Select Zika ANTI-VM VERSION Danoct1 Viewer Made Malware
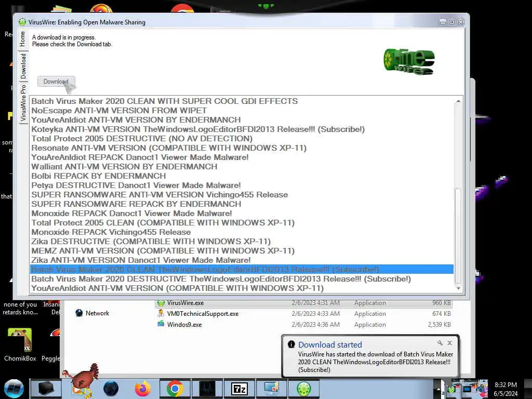Screen dimensions: 532x399 [x=242, y=260]
